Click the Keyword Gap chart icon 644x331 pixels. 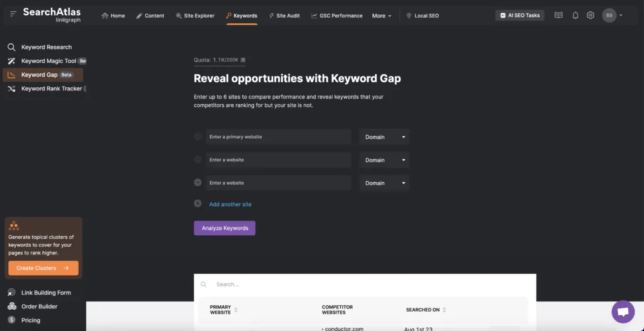11,75
